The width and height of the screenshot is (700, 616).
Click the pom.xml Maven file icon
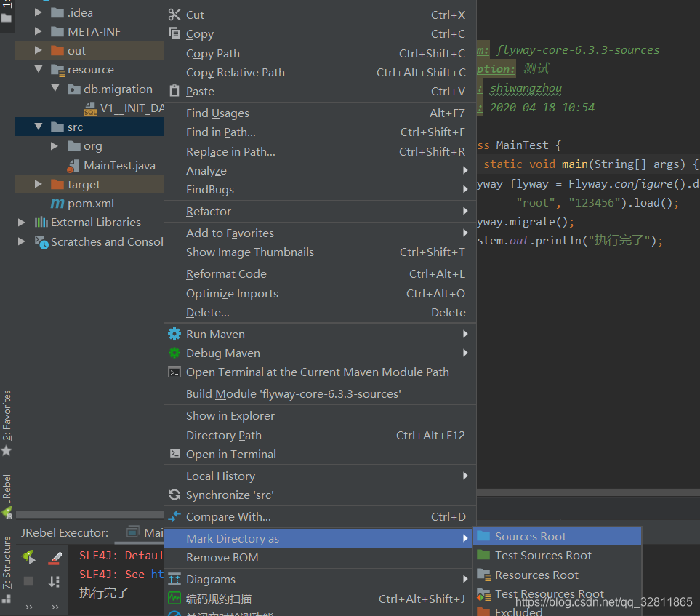coord(57,203)
